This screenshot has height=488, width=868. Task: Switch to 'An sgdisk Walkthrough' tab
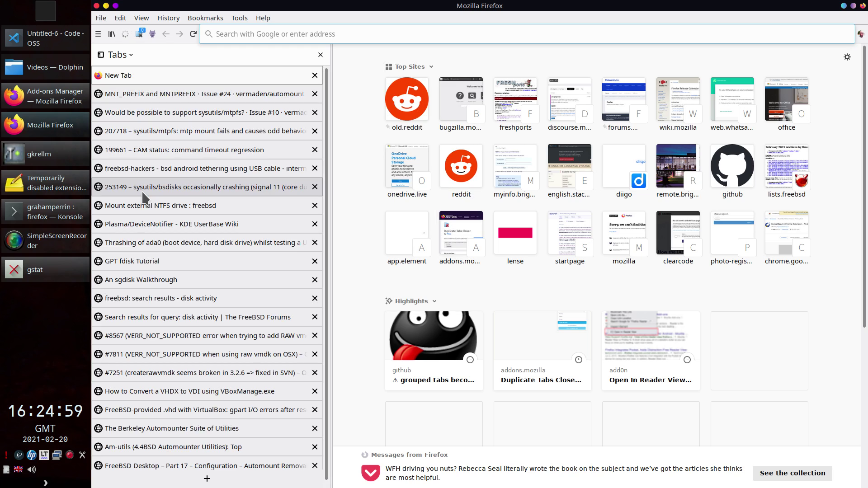click(207, 280)
